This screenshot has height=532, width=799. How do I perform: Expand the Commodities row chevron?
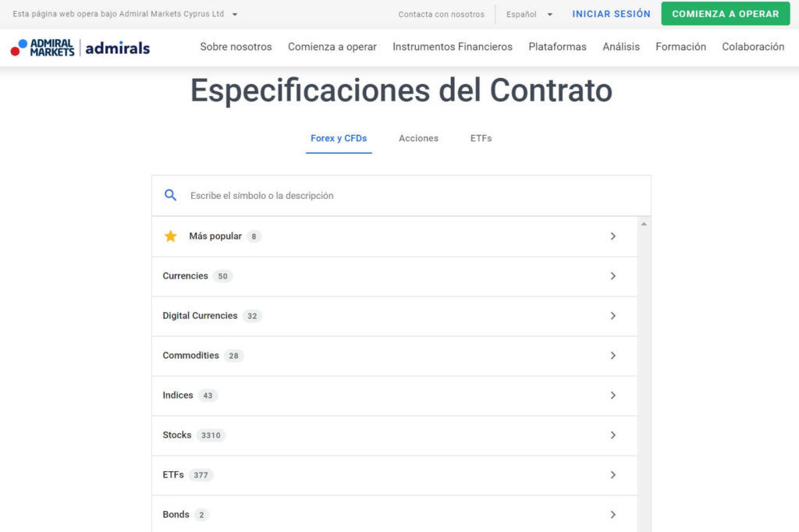pos(613,355)
